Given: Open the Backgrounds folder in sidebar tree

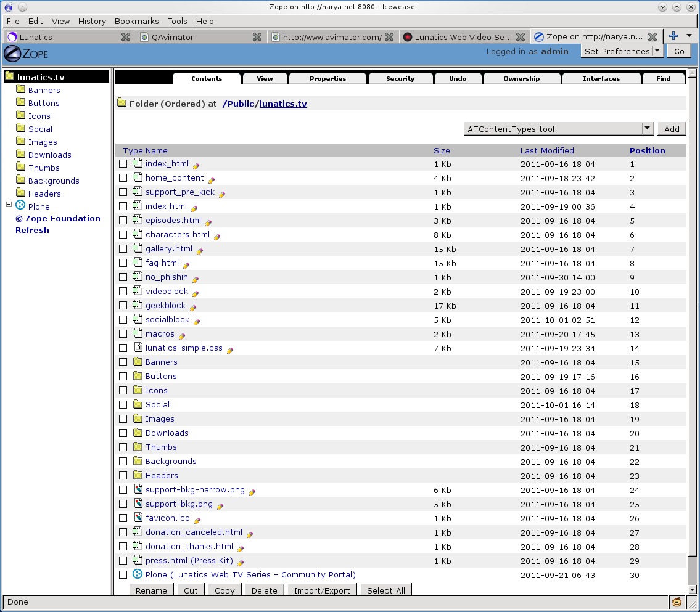Looking at the screenshot, I should [54, 181].
